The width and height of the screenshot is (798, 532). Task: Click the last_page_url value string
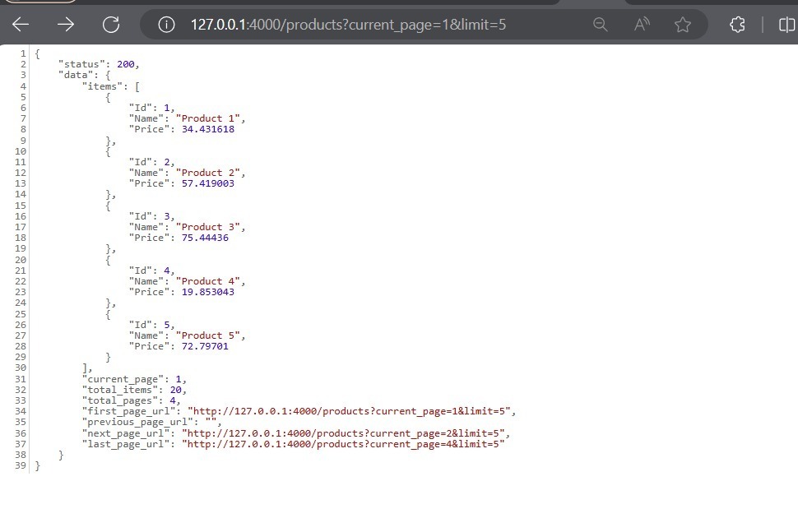pos(343,444)
